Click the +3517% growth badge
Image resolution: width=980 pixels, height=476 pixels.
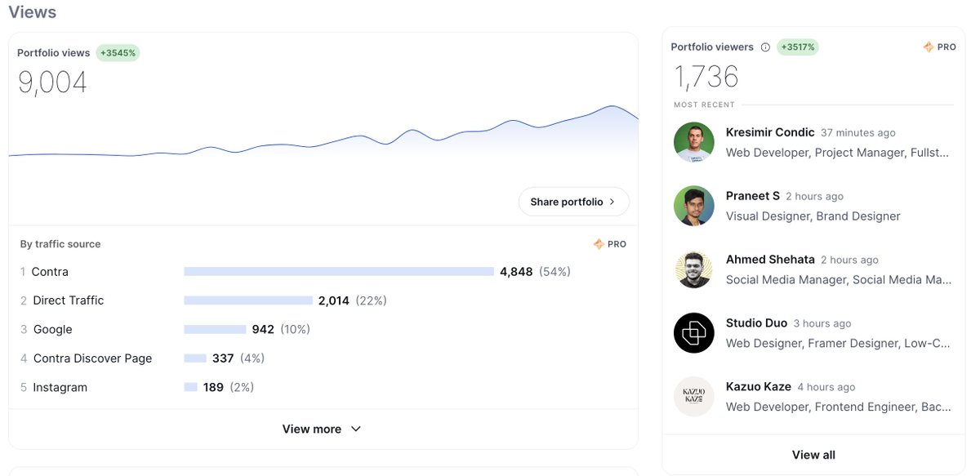(x=798, y=47)
